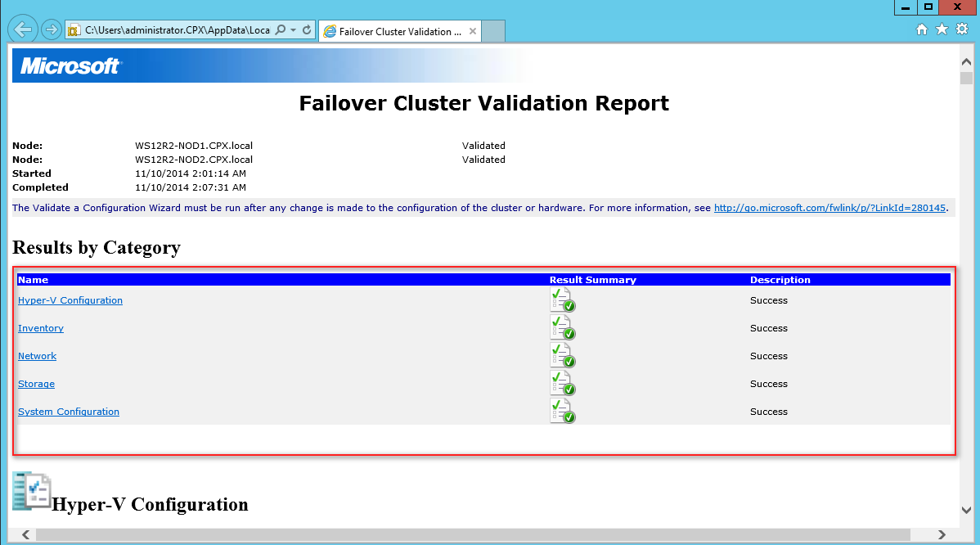Click the Results by Category heading
This screenshot has width=980, height=545.
[x=97, y=247]
